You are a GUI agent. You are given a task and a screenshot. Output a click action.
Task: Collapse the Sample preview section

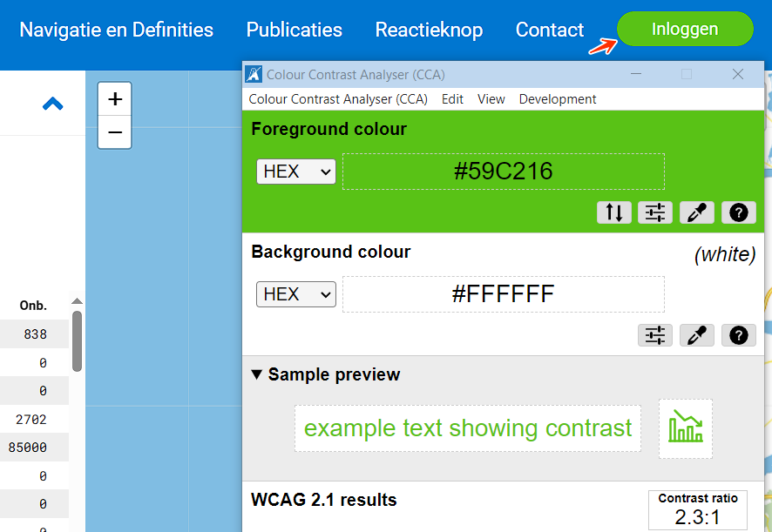[257, 375]
